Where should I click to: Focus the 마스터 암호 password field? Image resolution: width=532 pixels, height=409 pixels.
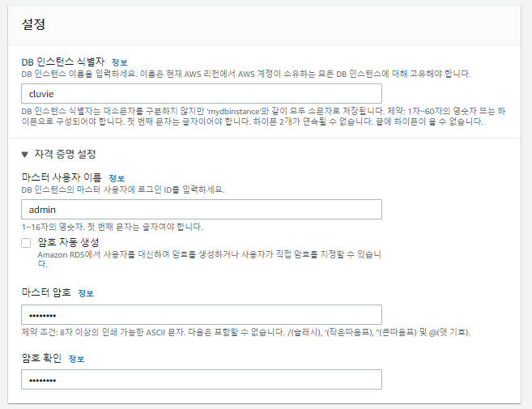(x=202, y=314)
